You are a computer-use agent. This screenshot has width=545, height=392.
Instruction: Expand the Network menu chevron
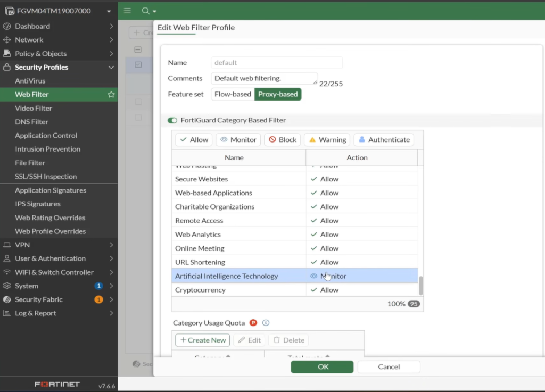click(x=111, y=39)
